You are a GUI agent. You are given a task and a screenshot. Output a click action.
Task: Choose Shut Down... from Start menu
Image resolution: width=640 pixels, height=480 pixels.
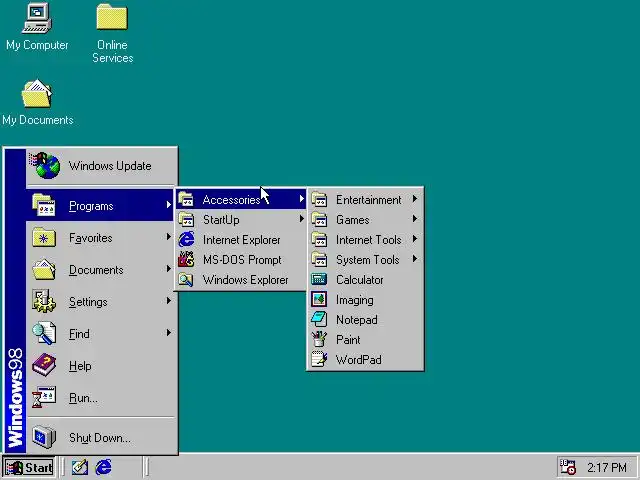[102, 438]
